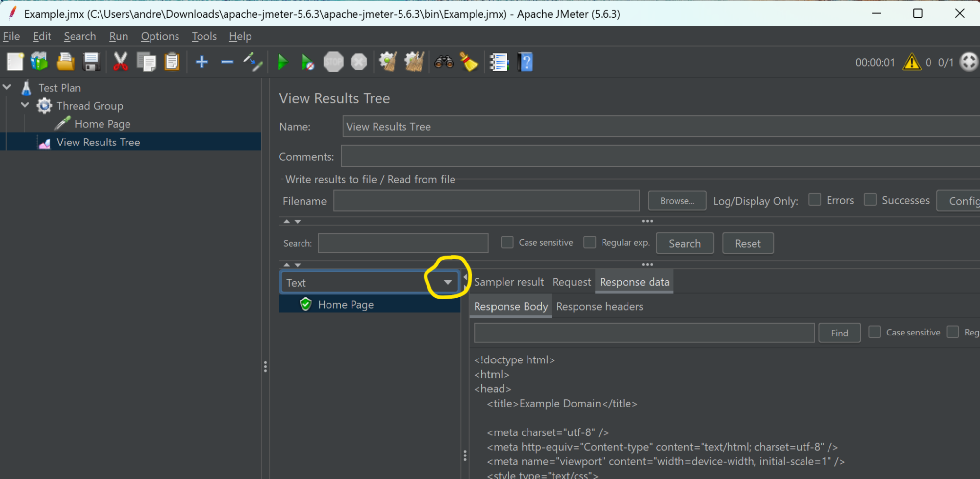
Task: Open the Search menu
Action: (x=80, y=36)
